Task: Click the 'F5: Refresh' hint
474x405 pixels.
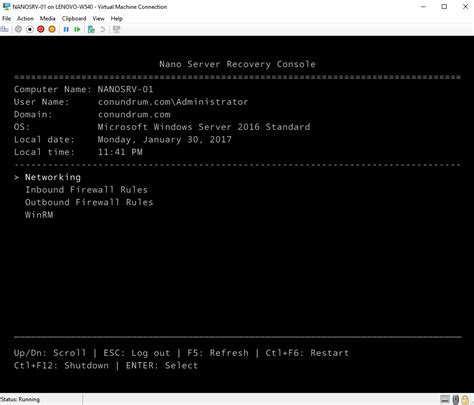Action: point(218,353)
